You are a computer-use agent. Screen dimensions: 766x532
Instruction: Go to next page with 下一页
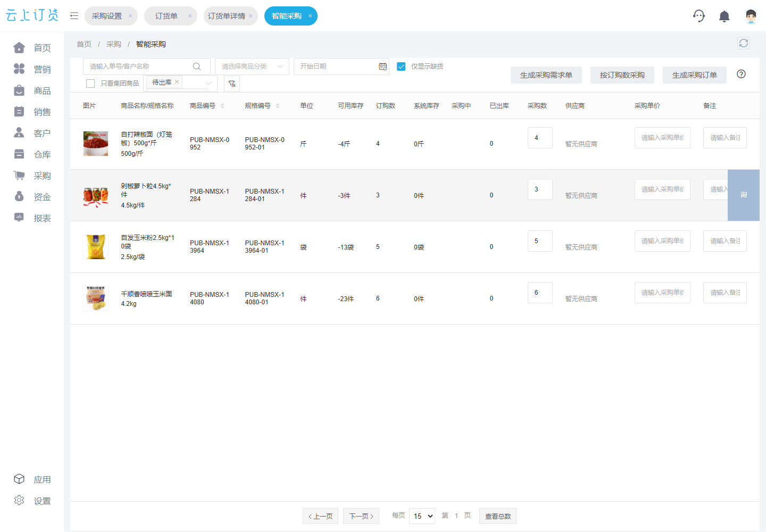tap(361, 516)
